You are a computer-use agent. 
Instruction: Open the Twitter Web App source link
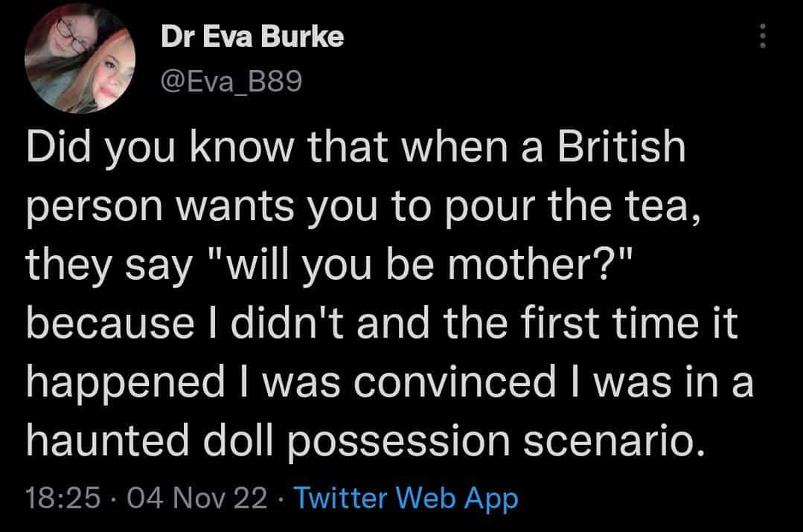(x=406, y=498)
